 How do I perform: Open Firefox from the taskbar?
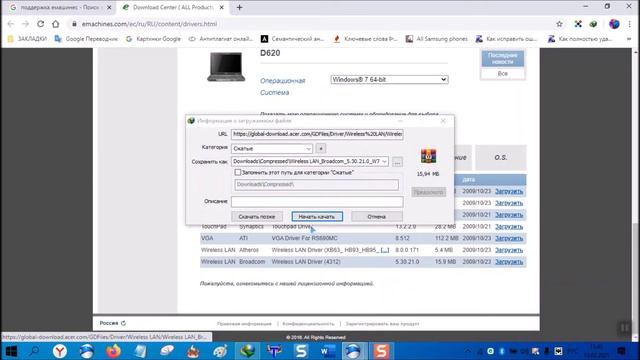pos(113,351)
